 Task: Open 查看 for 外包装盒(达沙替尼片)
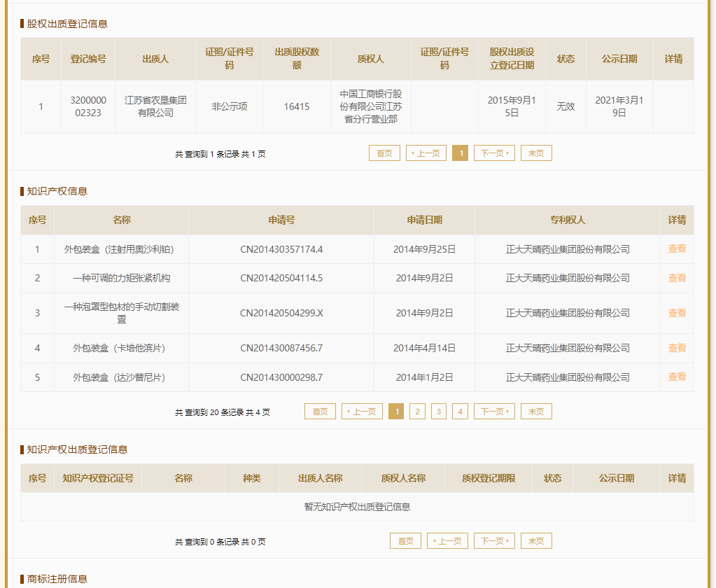[x=678, y=377]
